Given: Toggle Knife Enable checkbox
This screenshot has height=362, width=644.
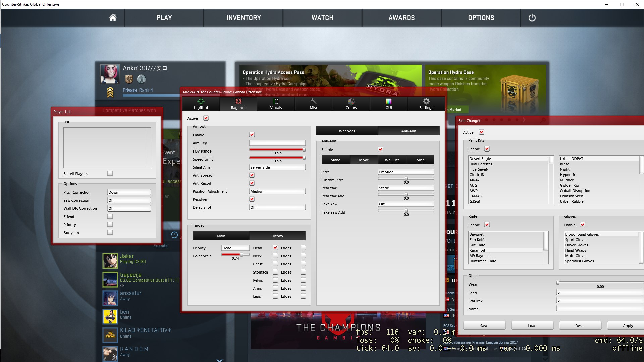Looking at the screenshot, I should [487, 225].
